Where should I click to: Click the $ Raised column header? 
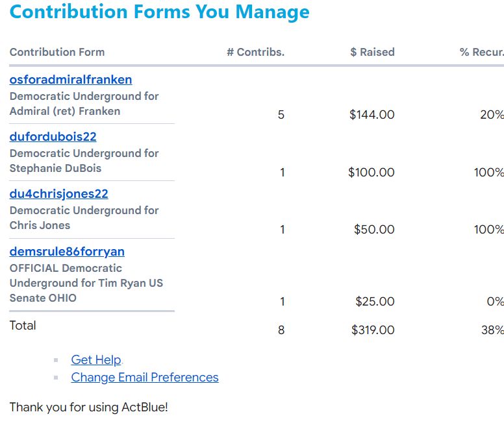click(372, 53)
